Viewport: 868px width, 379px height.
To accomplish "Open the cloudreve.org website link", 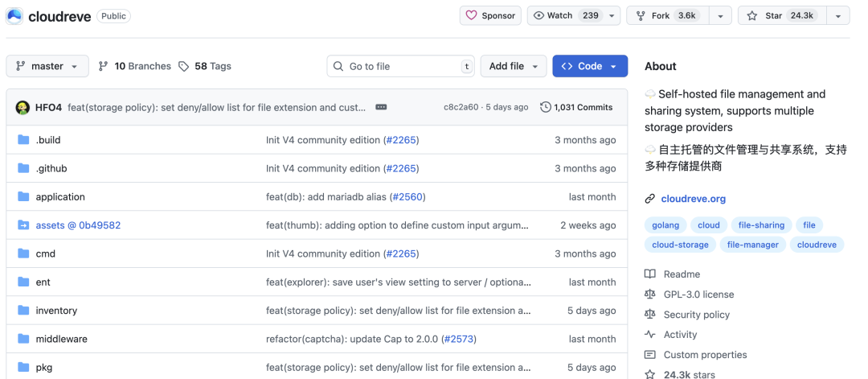I will click(693, 199).
